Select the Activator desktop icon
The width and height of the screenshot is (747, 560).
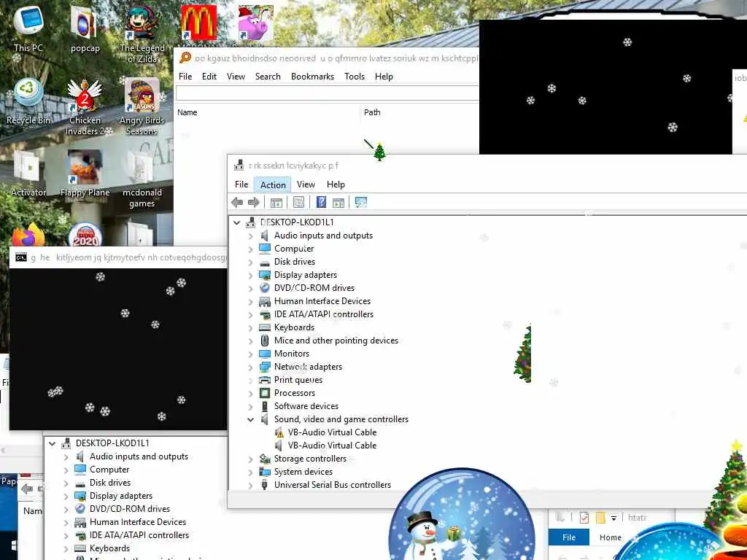click(28, 174)
